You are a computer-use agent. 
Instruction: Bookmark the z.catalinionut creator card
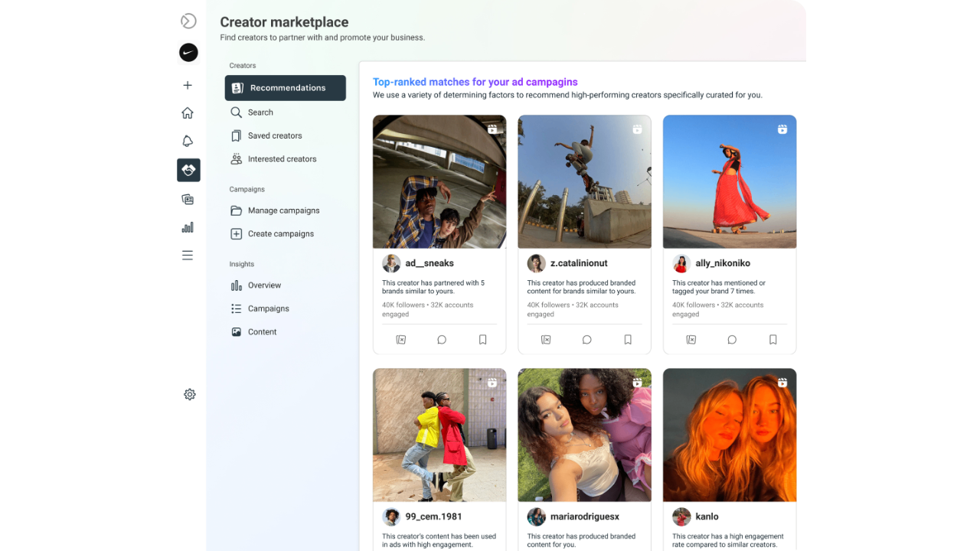coord(628,340)
